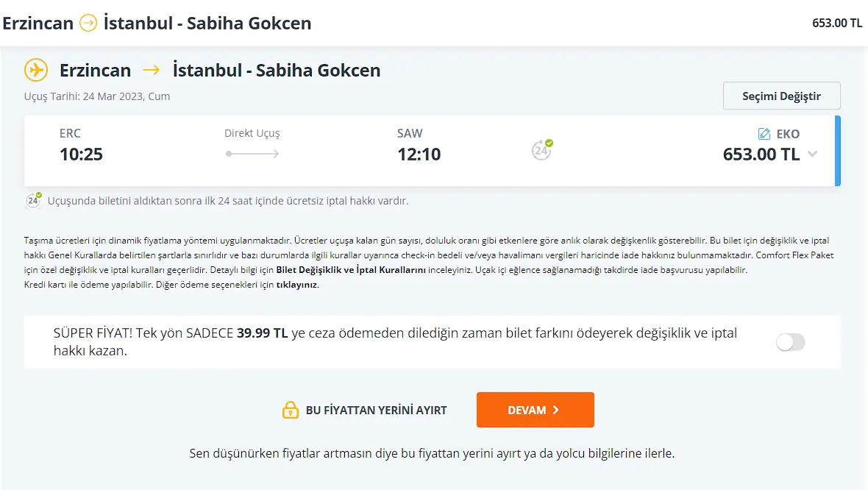Click the orange lock icon near BU FİYATTAN YERİNİ AYIRT
Screen dimensions: 868x490
tap(289, 410)
